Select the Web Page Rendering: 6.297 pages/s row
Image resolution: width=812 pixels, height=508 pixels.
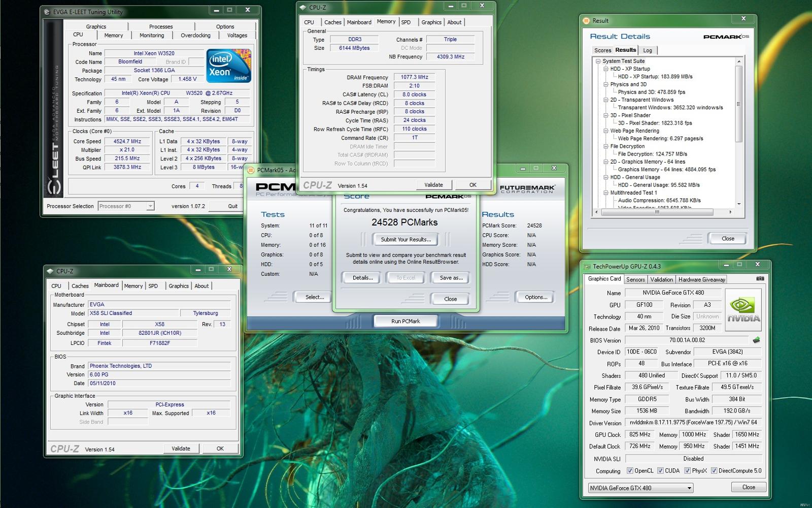660,139
